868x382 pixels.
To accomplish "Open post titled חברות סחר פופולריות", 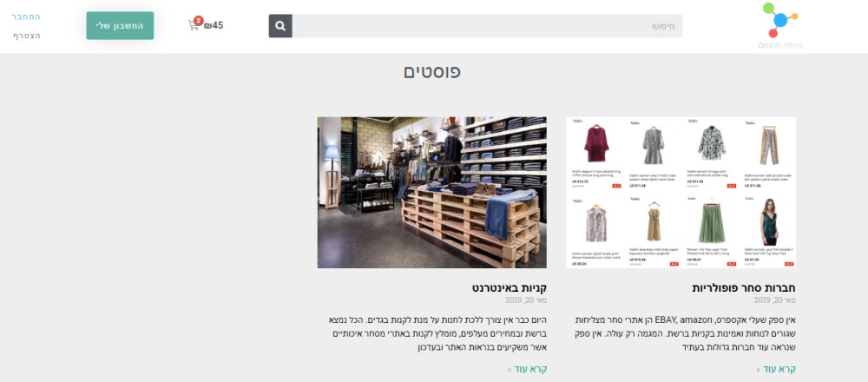I will pos(744,288).
